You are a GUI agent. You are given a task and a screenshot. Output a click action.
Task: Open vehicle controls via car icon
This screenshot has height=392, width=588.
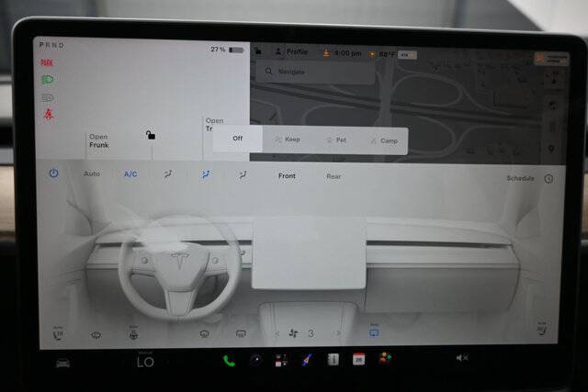click(63, 364)
